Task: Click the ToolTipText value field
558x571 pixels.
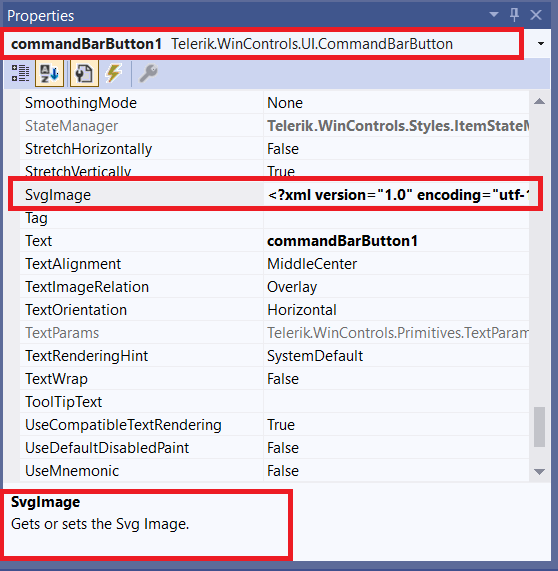Action: pyautogui.click(x=396, y=402)
